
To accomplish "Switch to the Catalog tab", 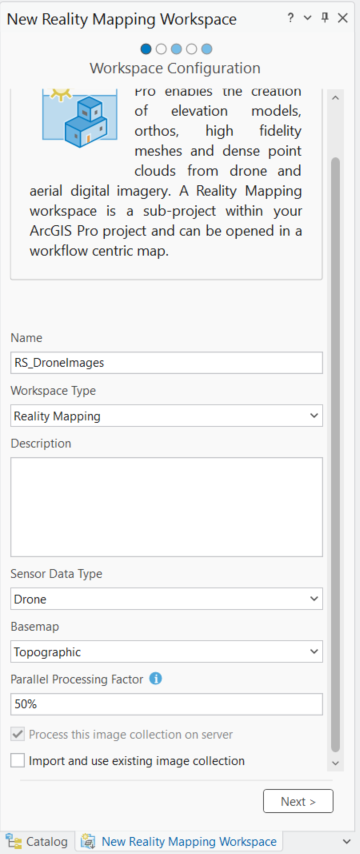I will point(37,841).
